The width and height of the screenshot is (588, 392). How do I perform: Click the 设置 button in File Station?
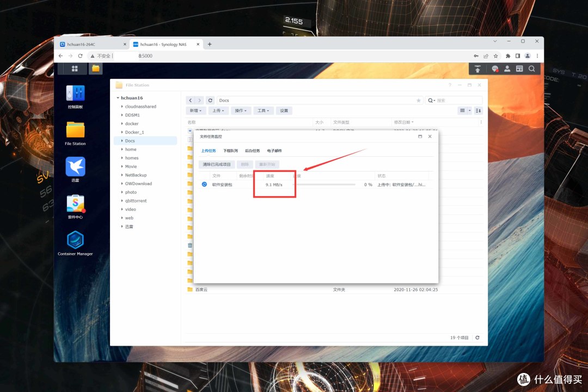coord(284,111)
